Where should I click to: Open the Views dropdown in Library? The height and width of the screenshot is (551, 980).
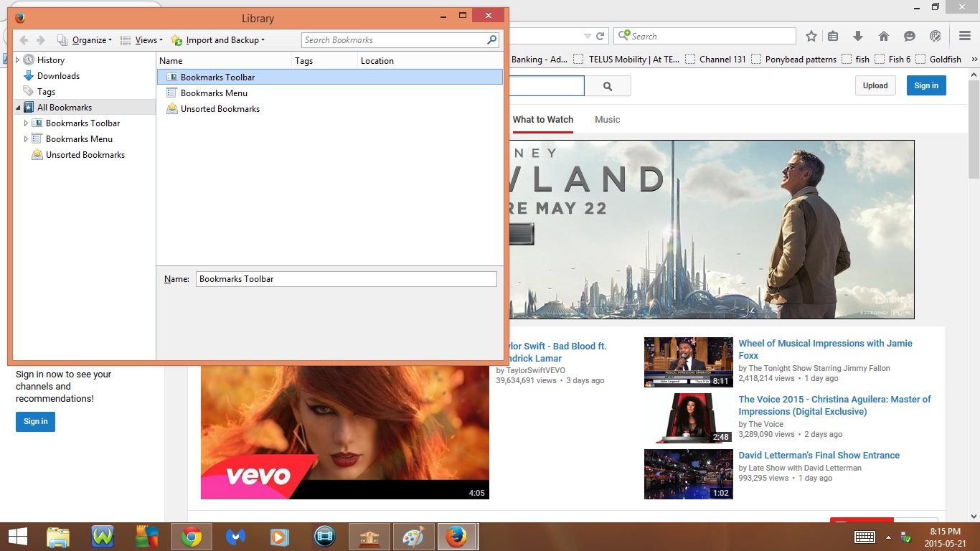141,40
